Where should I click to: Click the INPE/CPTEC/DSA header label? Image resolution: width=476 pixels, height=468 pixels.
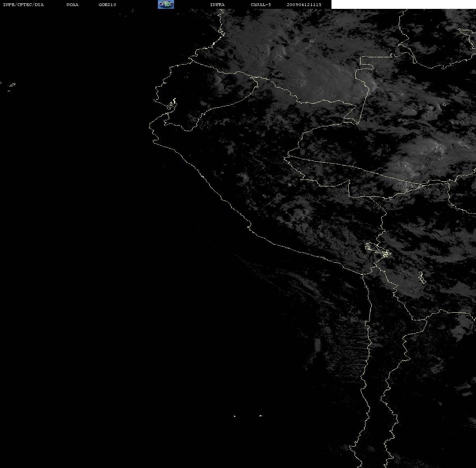pos(23,4)
